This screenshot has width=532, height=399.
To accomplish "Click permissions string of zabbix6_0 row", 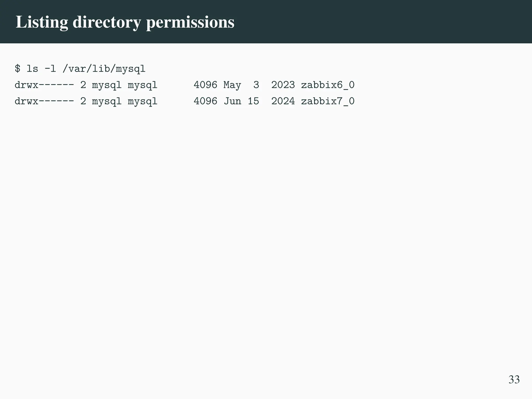I will point(44,85).
